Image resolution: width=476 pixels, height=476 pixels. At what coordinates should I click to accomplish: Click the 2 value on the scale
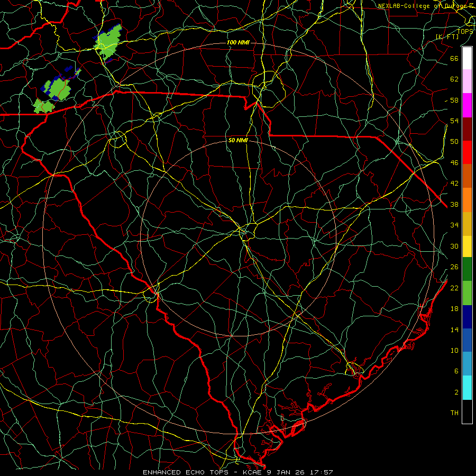pos(456,392)
